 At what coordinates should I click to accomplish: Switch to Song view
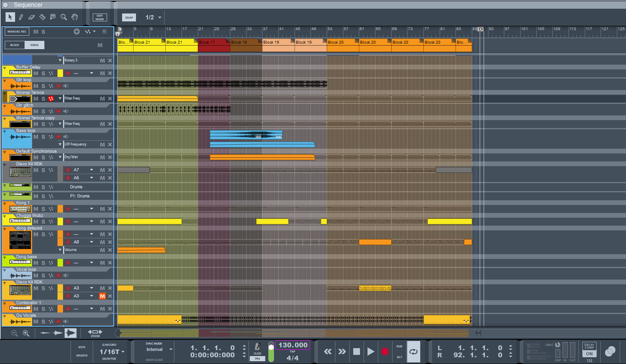point(34,45)
